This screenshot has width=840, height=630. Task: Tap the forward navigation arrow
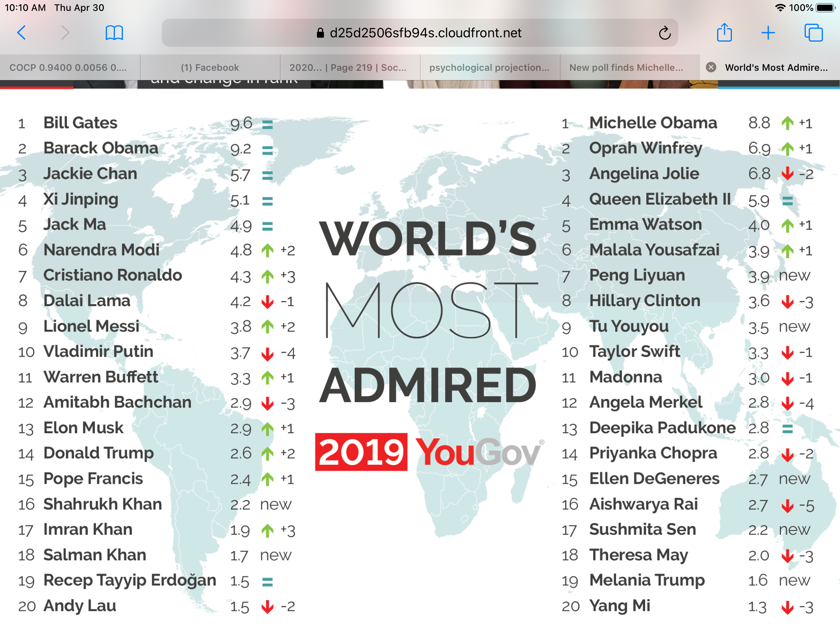tap(65, 33)
